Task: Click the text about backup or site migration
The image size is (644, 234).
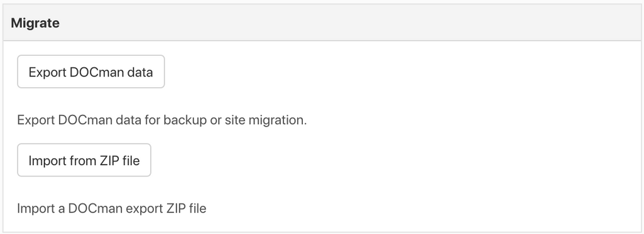Action: click(162, 120)
